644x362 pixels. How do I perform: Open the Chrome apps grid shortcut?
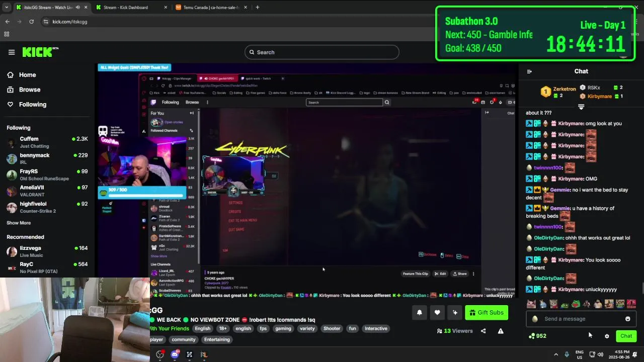tap(7, 34)
